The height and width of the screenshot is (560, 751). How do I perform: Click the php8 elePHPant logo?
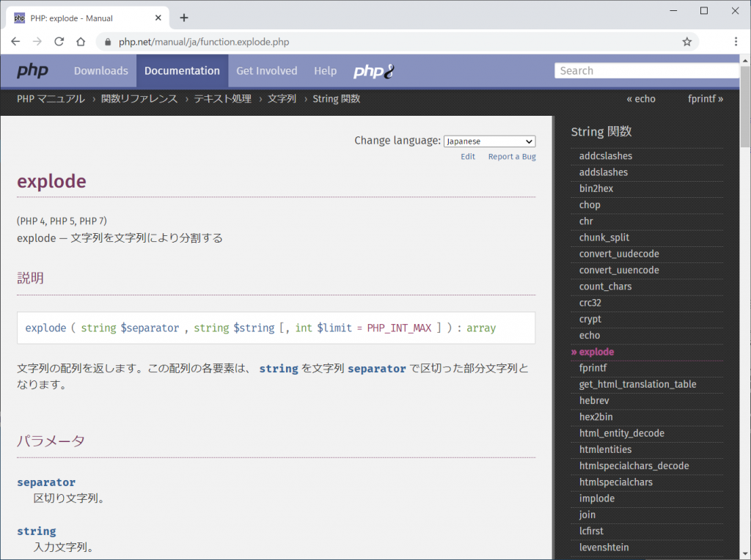pyautogui.click(x=373, y=70)
